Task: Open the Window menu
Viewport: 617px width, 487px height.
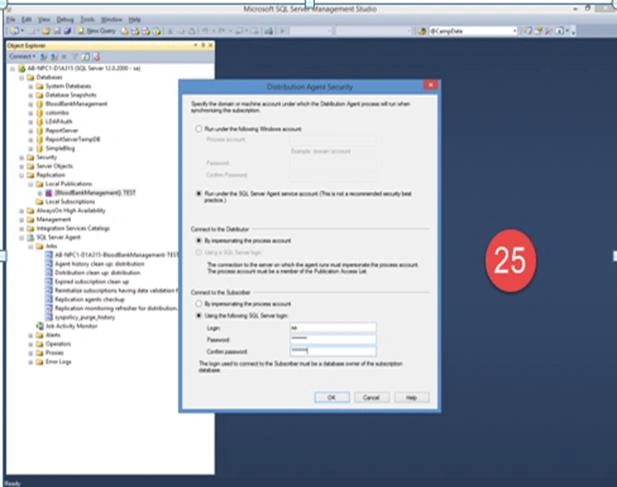Action: [111, 19]
